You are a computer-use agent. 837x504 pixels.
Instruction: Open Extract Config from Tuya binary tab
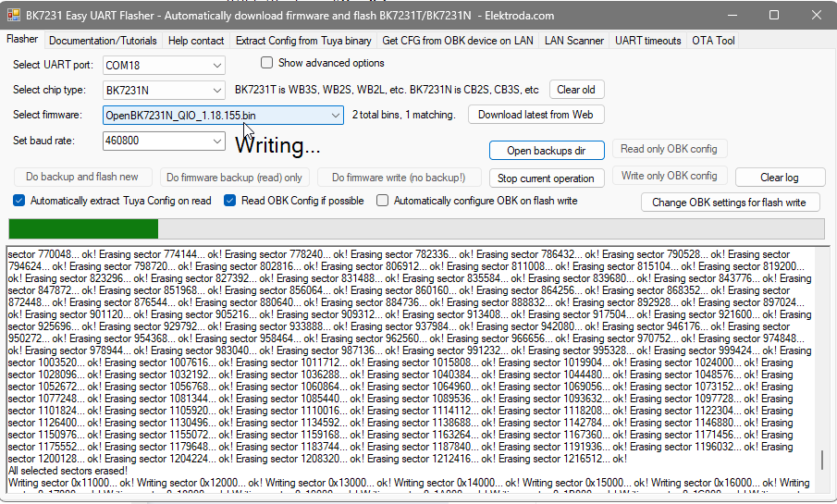(303, 41)
